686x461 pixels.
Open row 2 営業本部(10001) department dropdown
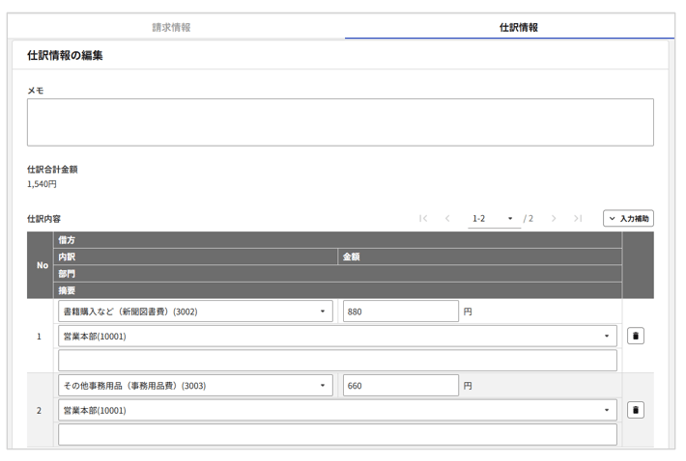(337, 410)
